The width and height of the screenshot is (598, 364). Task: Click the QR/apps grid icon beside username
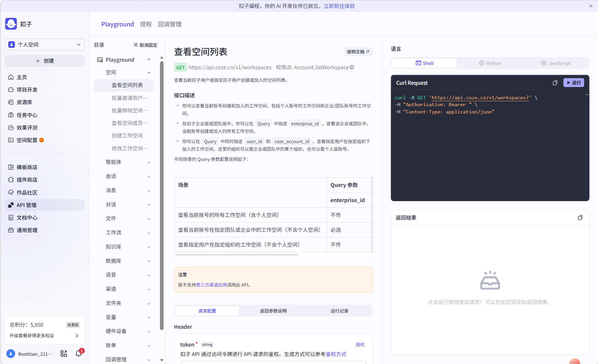click(64, 354)
